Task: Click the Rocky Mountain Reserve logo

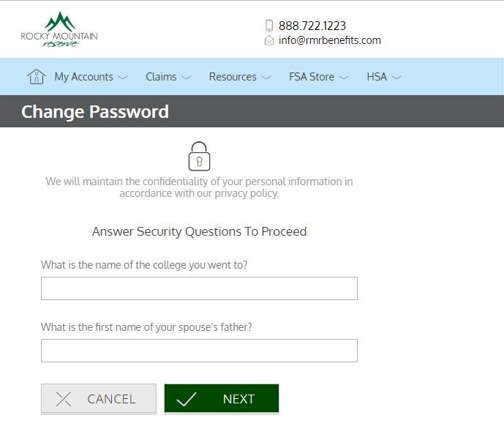Action: click(x=59, y=29)
